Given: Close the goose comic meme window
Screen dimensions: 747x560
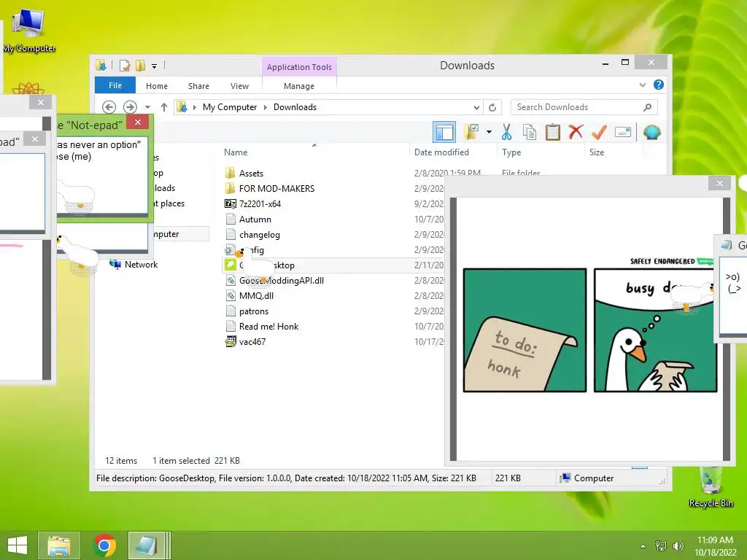Looking at the screenshot, I should coord(719,183).
